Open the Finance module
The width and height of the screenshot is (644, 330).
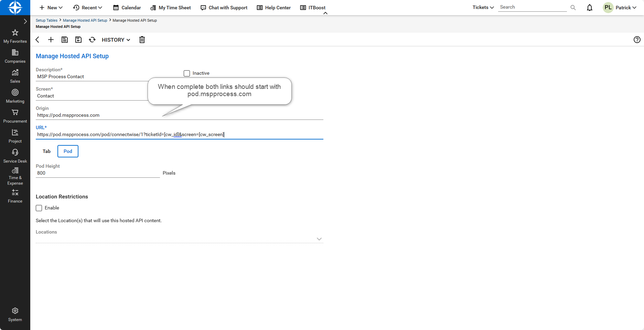click(x=15, y=196)
